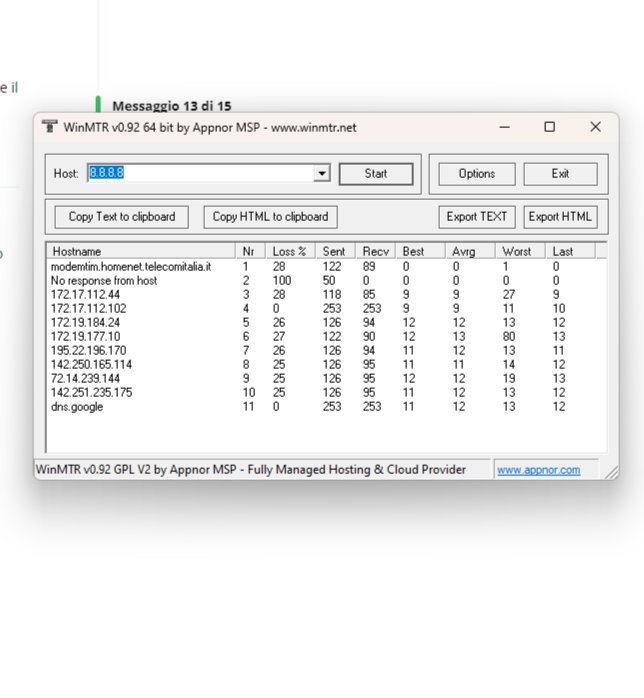Viewport: 644px width, 698px height.
Task: Select the No response from host row
Action: [x=326, y=280]
